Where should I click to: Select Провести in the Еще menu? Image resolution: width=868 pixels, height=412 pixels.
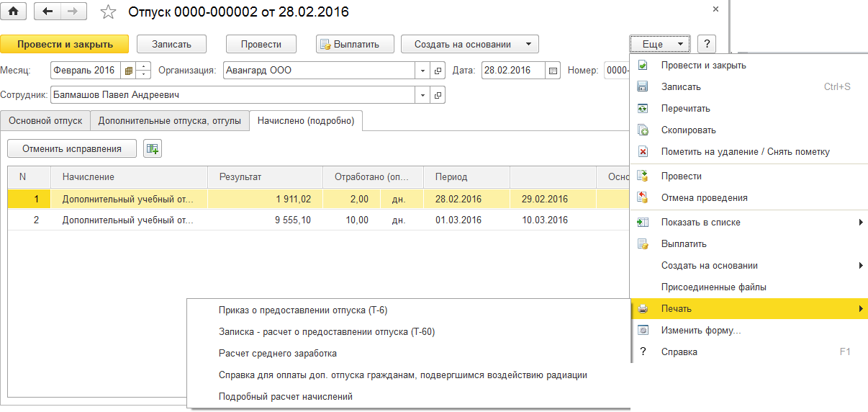749,176
